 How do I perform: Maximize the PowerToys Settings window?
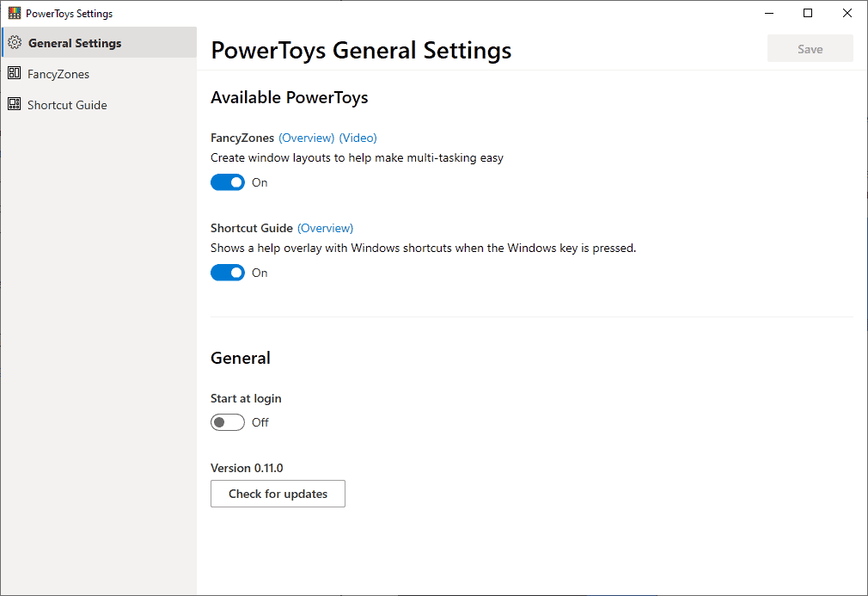tap(808, 13)
